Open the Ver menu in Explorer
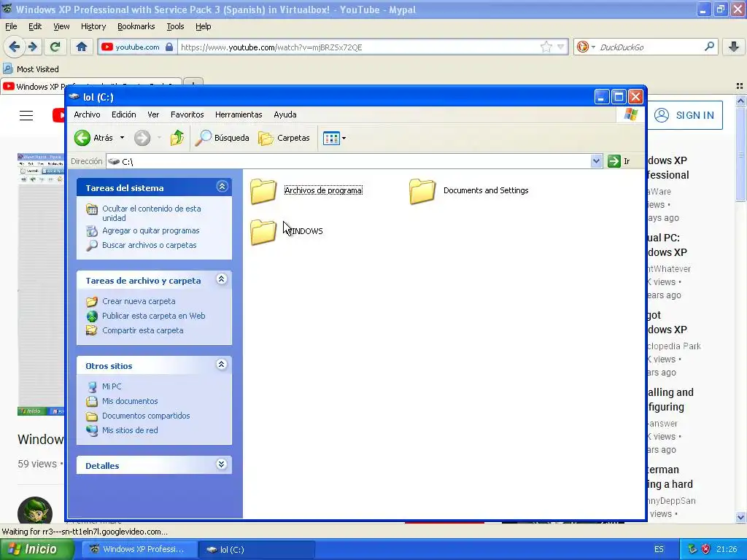The width and height of the screenshot is (747, 560). [153, 114]
